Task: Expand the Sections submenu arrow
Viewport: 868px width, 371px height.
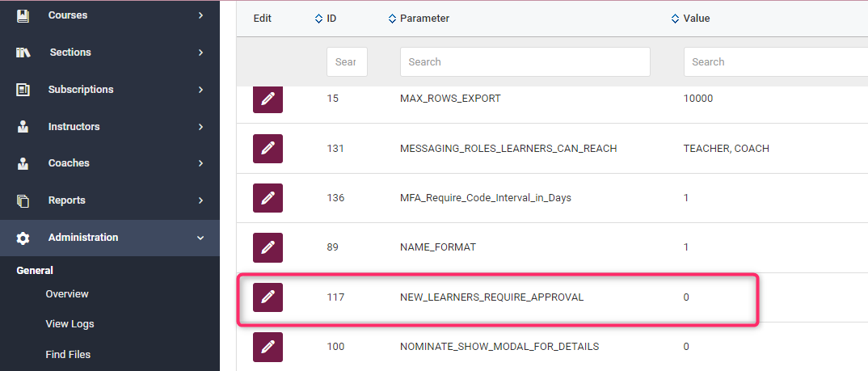Action: (200, 53)
